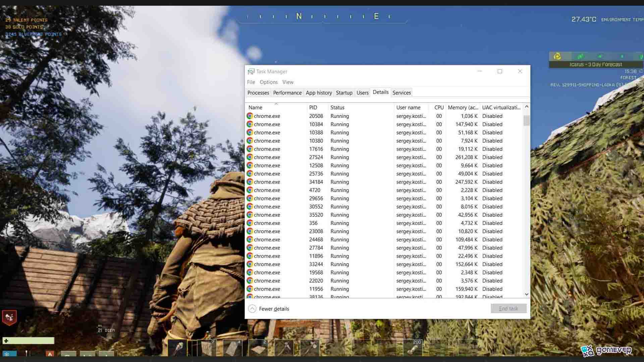Click the End task button
Screen dimensions: 644x362
(508, 308)
